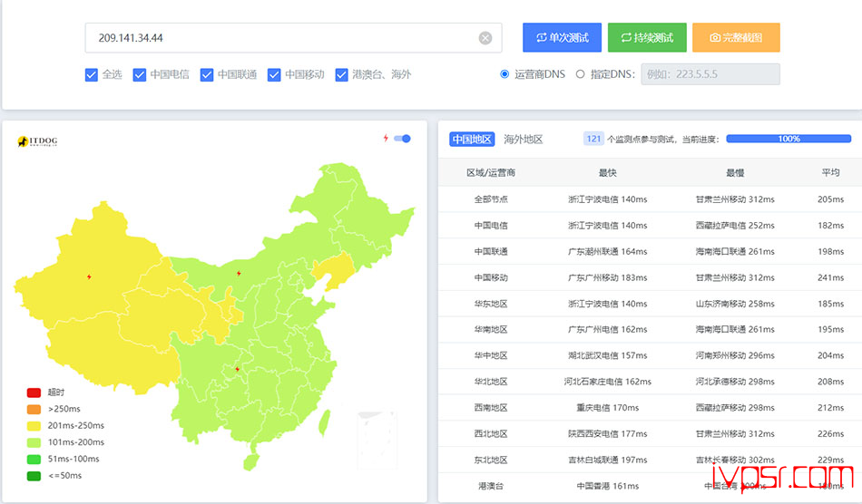The image size is (862, 504).
Task: Click 吉林白城联通 197ms cell
Action: (x=607, y=460)
